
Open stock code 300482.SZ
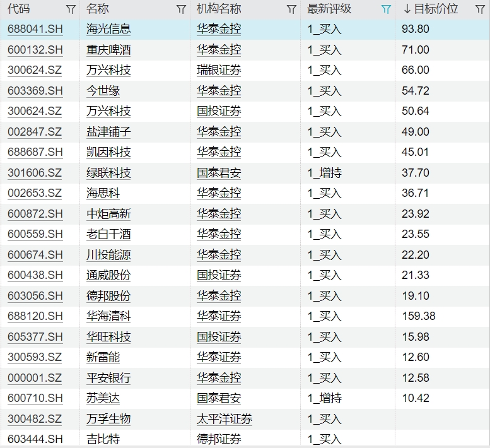(35, 418)
